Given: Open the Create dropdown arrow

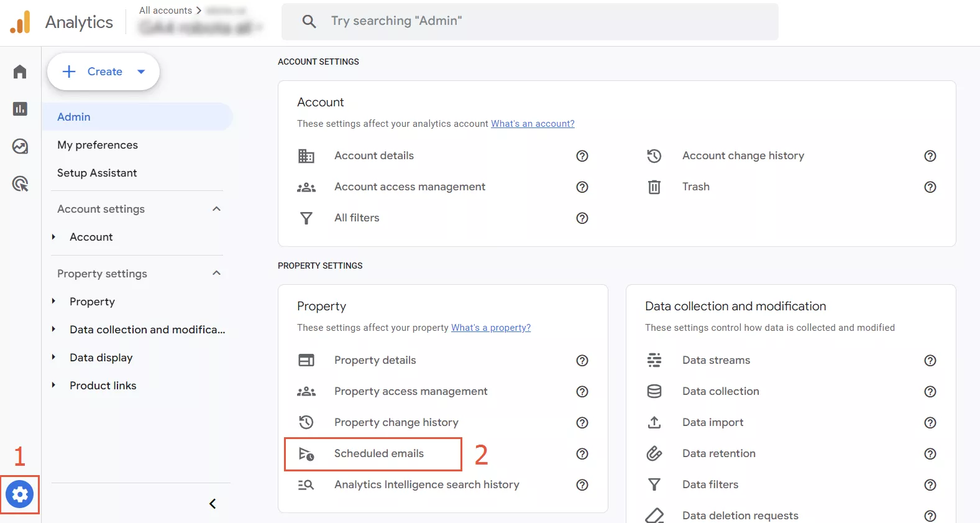Looking at the screenshot, I should [141, 72].
